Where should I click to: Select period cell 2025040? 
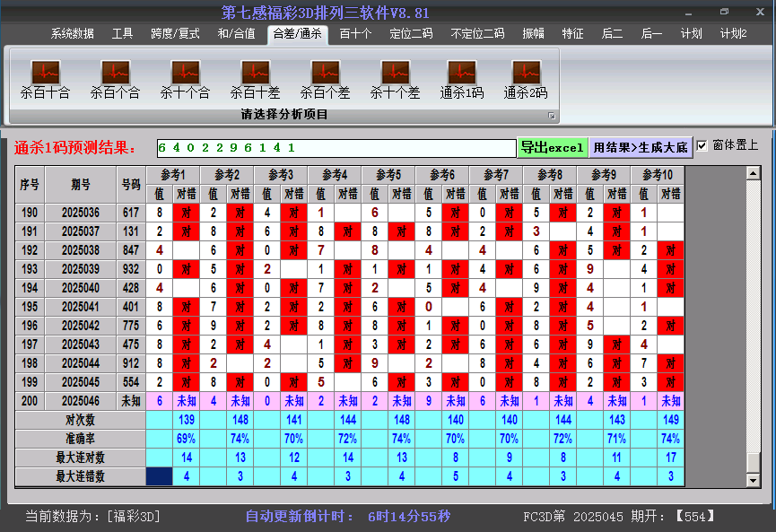pyautogui.click(x=81, y=288)
